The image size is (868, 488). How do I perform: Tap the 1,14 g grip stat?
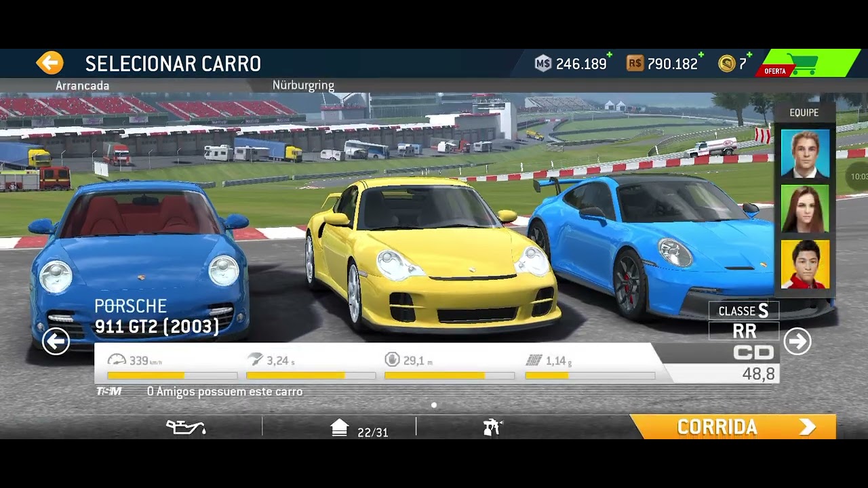[x=590, y=367]
